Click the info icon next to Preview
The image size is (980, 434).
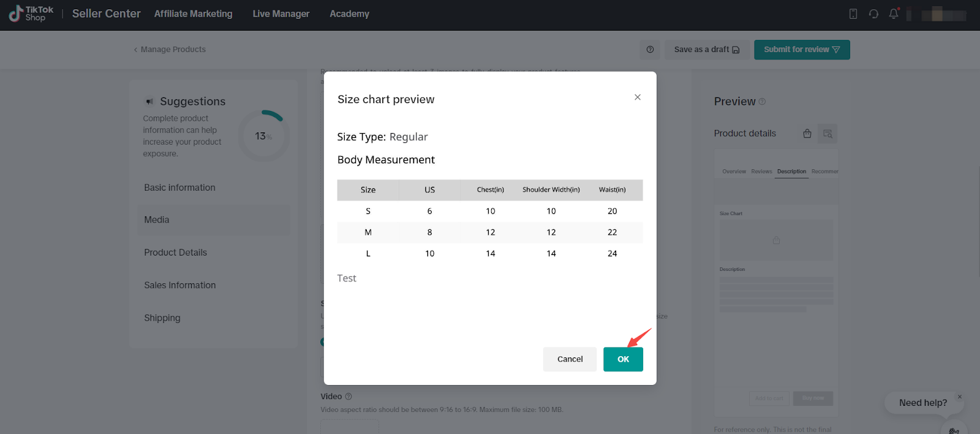click(763, 102)
